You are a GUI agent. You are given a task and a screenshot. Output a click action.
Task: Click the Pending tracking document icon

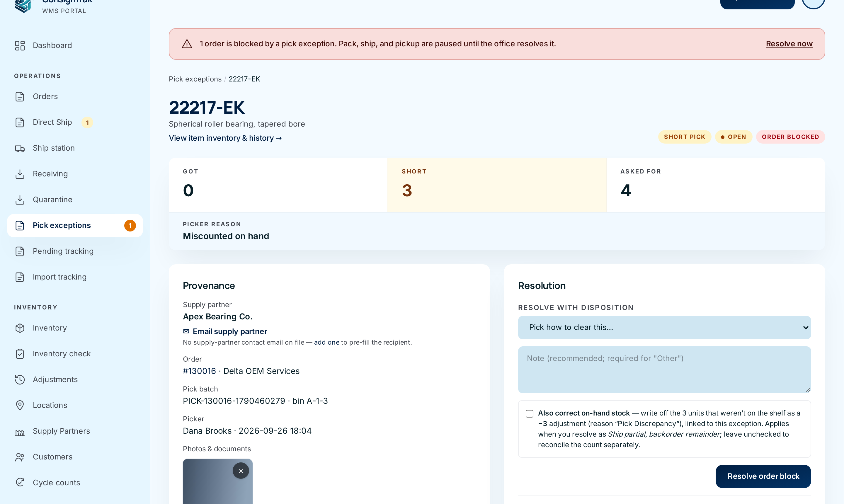click(x=20, y=251)
